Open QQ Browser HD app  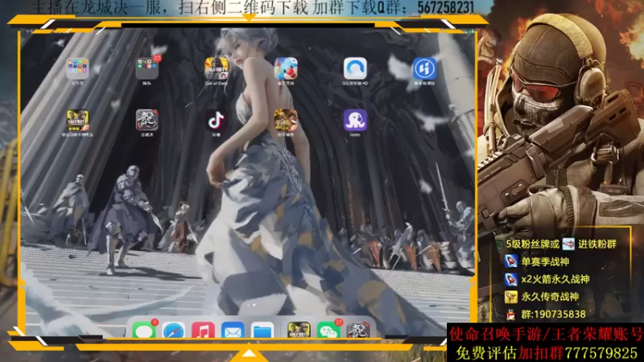(355, 68)
